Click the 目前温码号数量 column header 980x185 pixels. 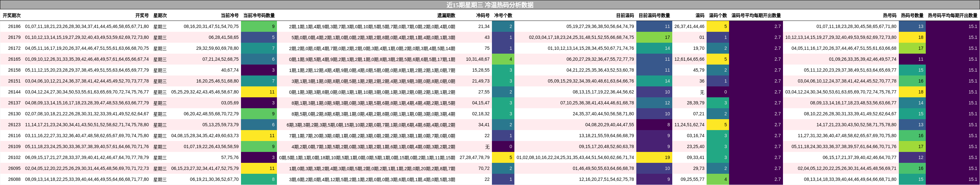click(654, 16)
